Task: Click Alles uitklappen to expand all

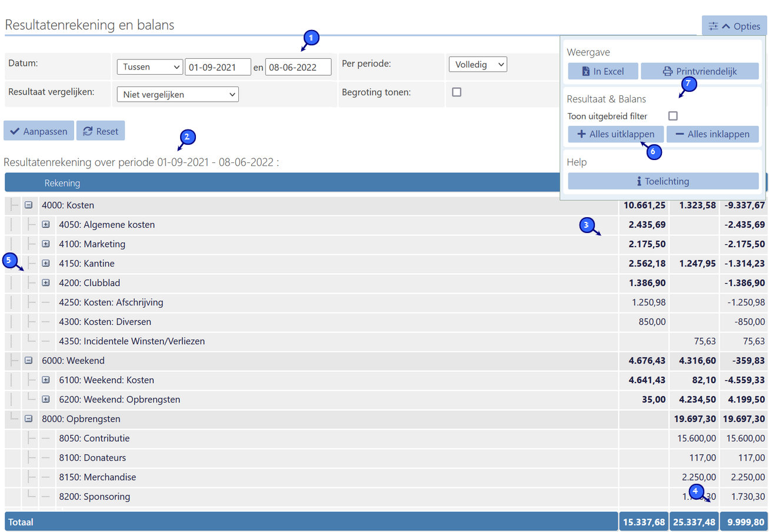Action: click(616, 134)
